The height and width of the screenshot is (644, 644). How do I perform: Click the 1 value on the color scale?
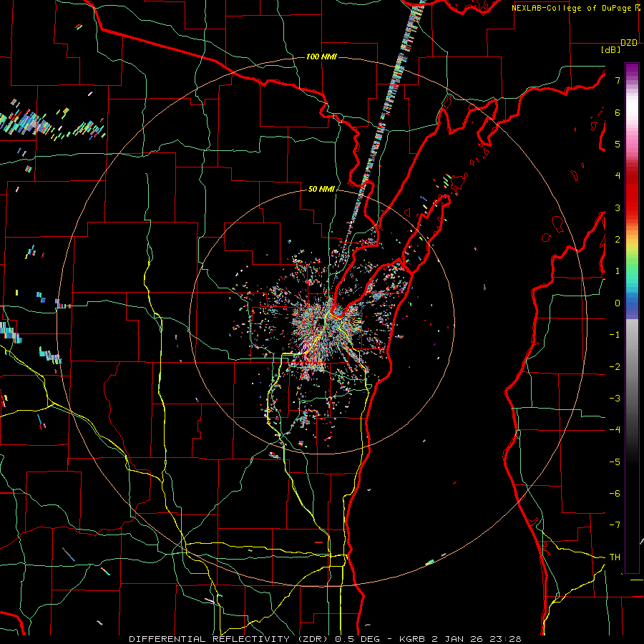tap(618, 271)
